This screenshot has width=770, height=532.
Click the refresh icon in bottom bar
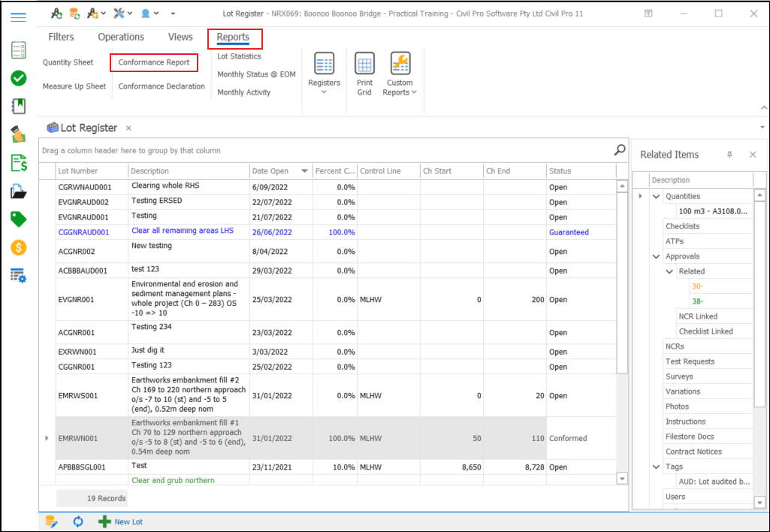[78, 521]
